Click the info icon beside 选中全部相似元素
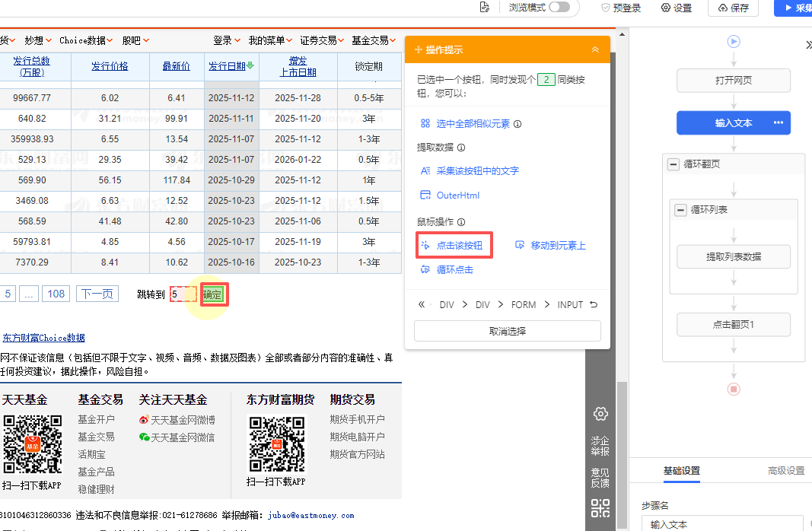Viewport: 812px width, 531px height. coord(517,124)
